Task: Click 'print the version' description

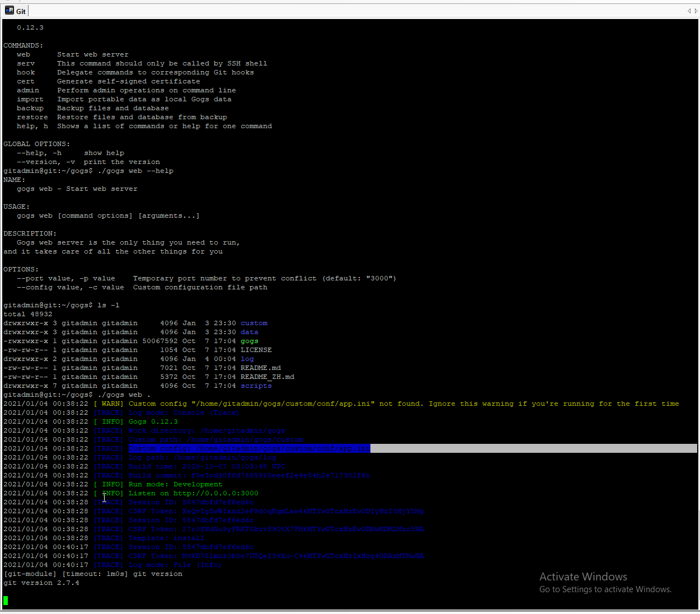Action: coord(122,162)
